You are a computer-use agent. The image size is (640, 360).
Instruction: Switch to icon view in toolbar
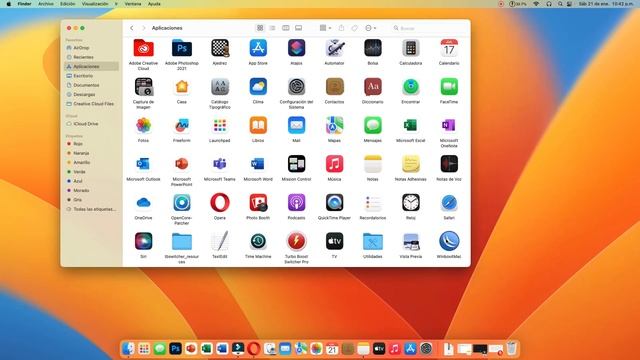click(260, 28)
